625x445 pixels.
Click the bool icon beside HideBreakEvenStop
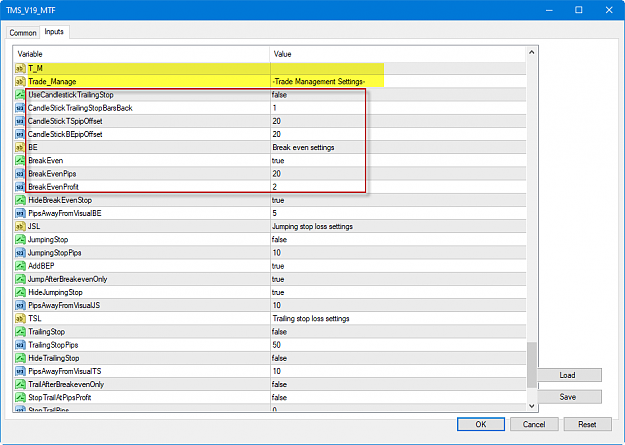[x=20, y=200]
